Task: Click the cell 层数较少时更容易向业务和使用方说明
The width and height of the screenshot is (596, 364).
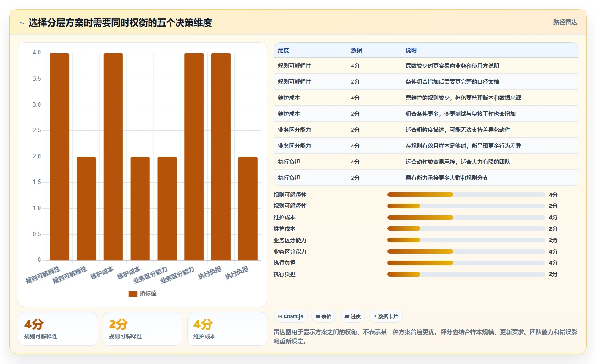Action: coord(453,66)
